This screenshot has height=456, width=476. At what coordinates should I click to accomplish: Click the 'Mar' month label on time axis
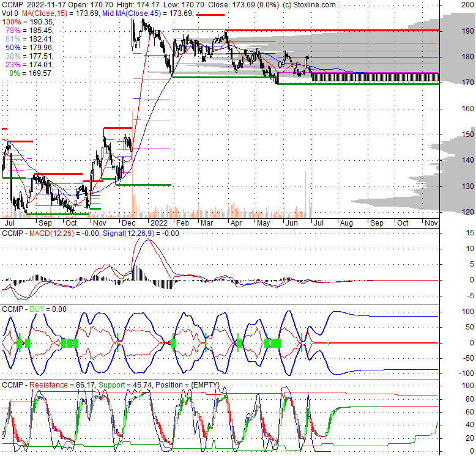(207, 223)
